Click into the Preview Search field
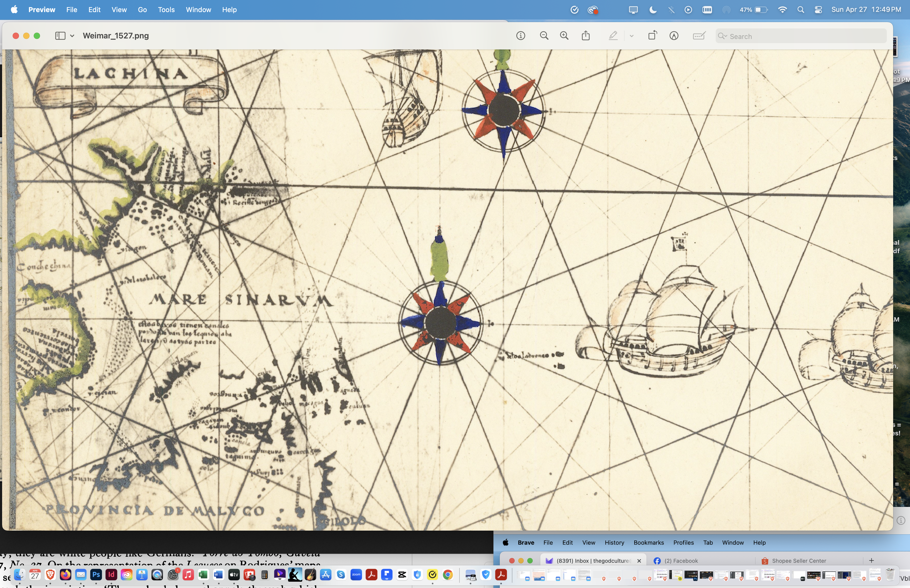 tap(801, 36)
